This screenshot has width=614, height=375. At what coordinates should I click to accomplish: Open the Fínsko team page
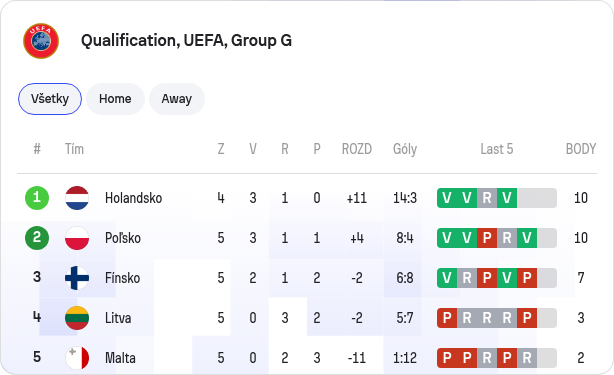123,278
